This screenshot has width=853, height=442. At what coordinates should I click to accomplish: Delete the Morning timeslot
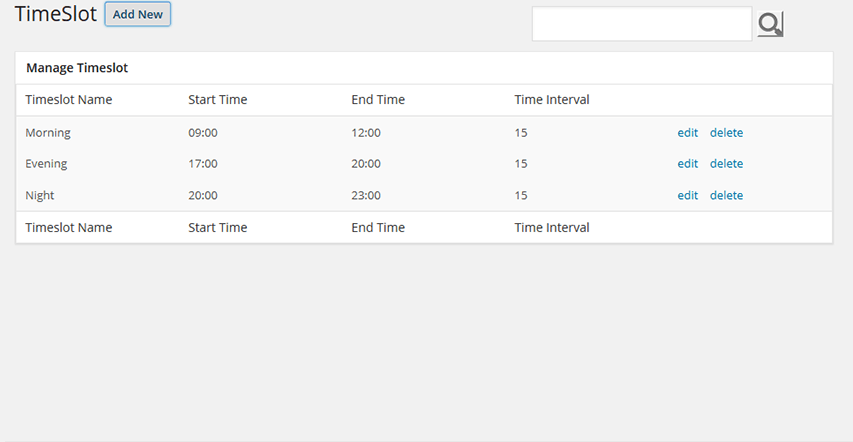[726, 133]
